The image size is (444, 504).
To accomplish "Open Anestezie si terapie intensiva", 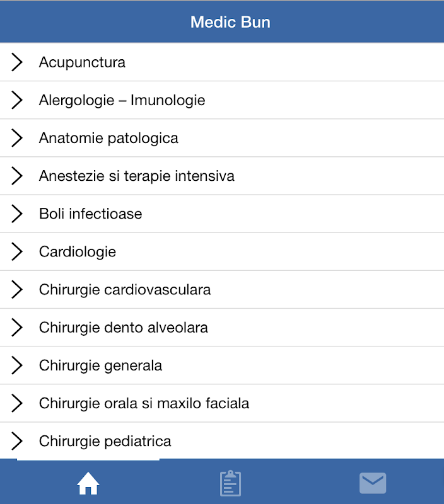I will coord(137,176).
